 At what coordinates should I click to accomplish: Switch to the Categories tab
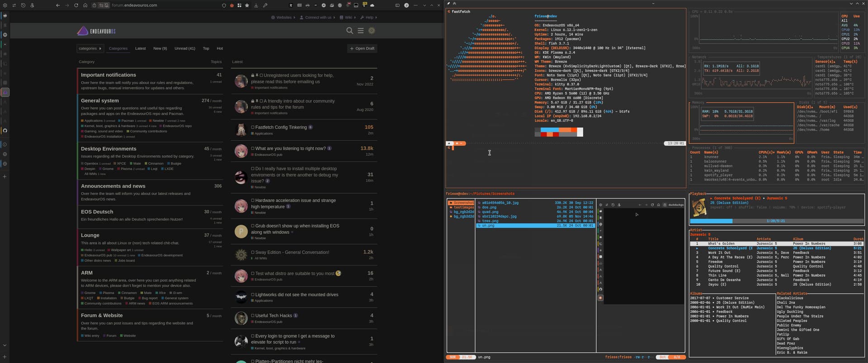click(x=118, y=48)
